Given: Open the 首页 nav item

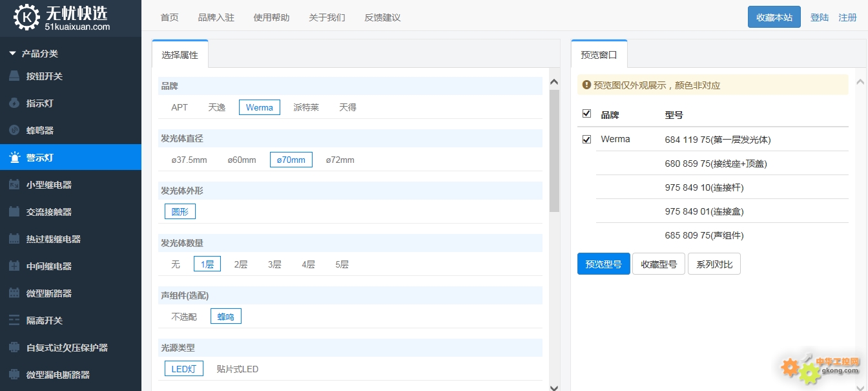Looking at the screenshot, I should (169, 17).
